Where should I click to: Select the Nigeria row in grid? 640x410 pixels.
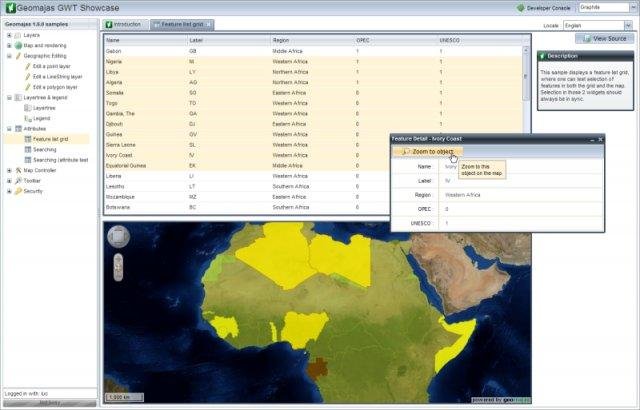point(313,62)
